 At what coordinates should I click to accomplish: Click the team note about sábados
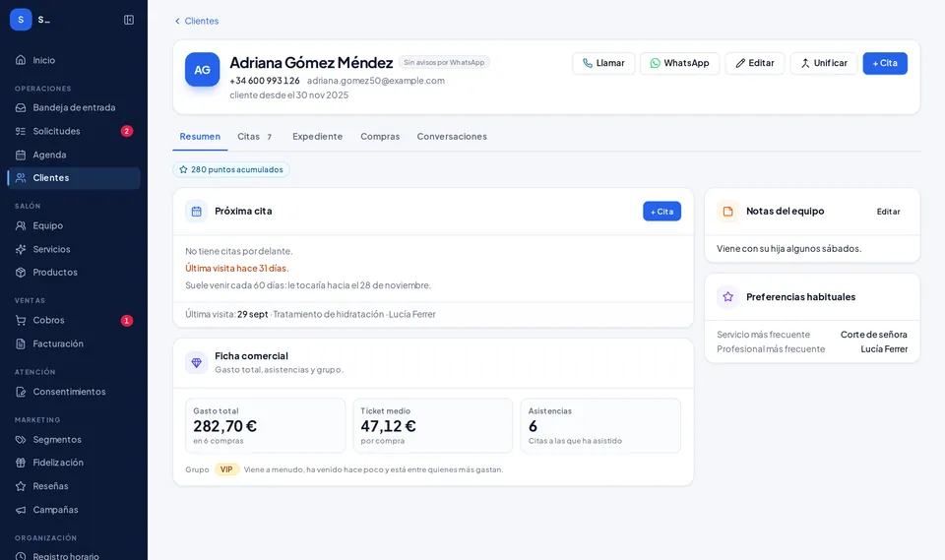pyautogui.click(x=788, y=248)
